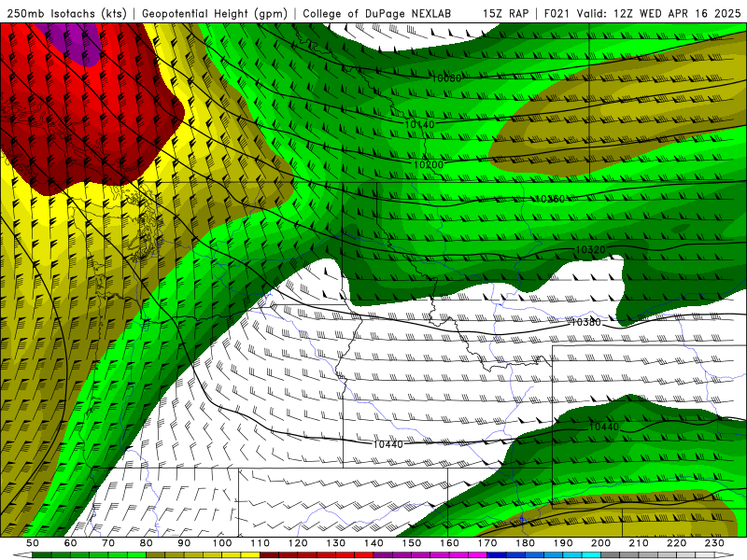Click the 160 label on the color scale
This screenshot has height=560, width=747.
[449, 543]
